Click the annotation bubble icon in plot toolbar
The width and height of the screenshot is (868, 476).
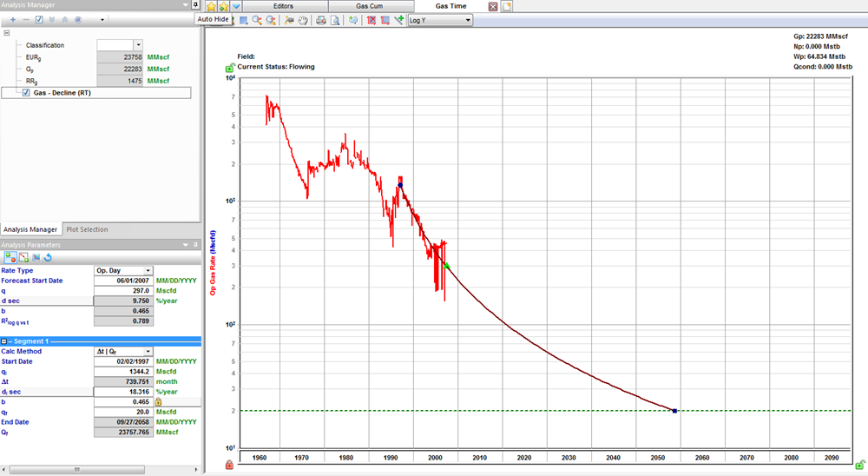[352, 21]
